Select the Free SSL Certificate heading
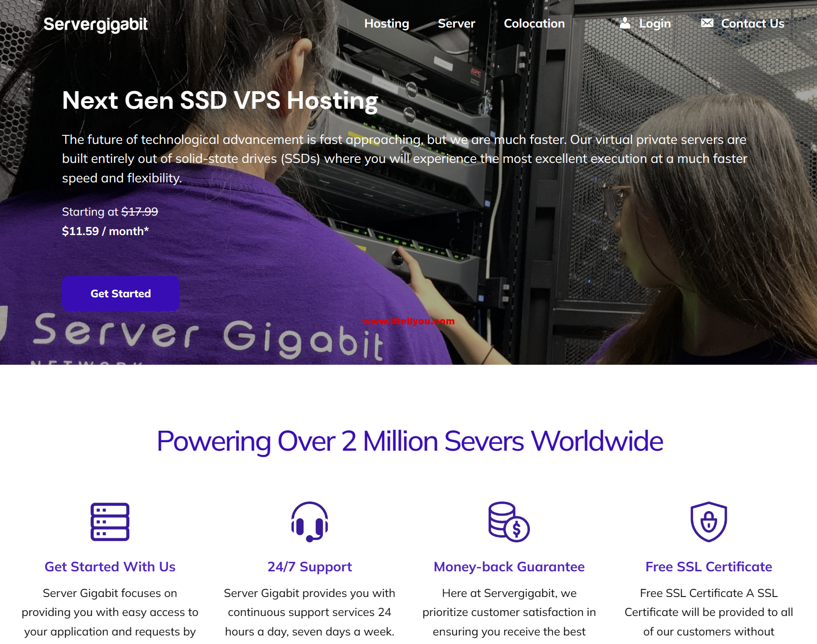This screenshot has width=817, height=644. click(x=709, y=567)
